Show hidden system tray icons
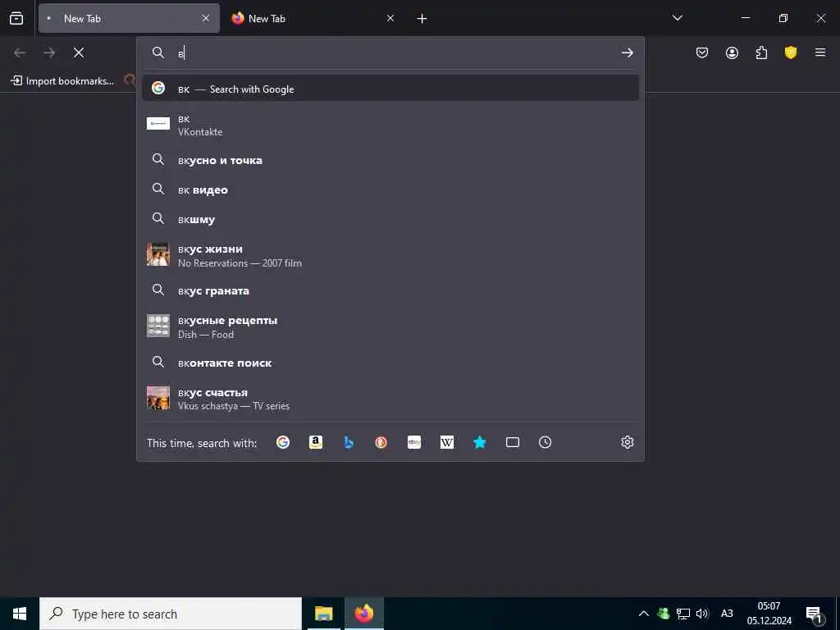The image size is (840, 630). (x=644, y=614)
